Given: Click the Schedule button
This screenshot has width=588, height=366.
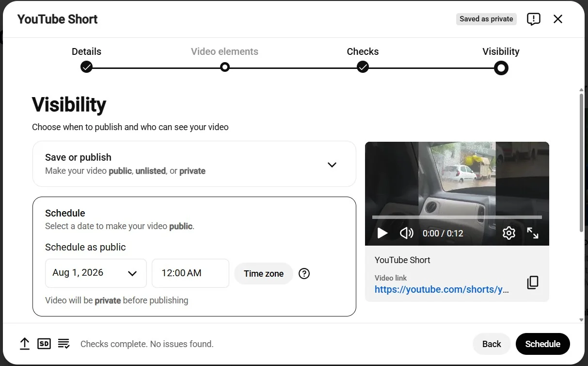Looking at the screenshot, I should (542, 344).
